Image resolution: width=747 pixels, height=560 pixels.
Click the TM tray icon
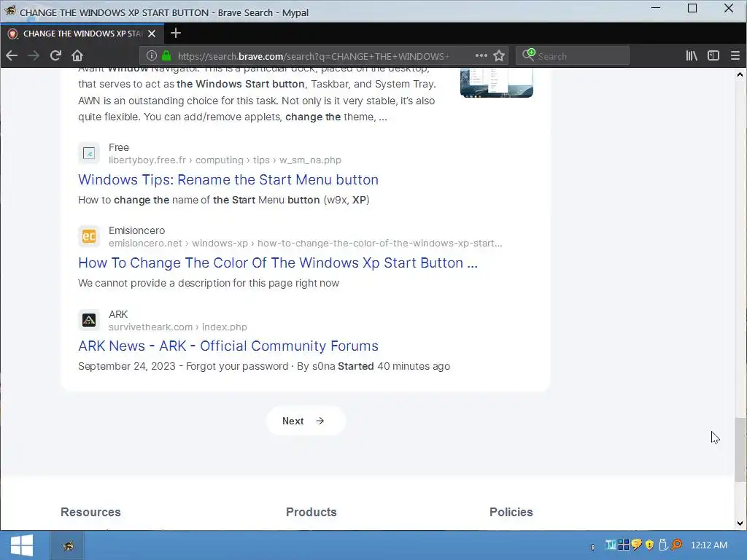point(611,545)
